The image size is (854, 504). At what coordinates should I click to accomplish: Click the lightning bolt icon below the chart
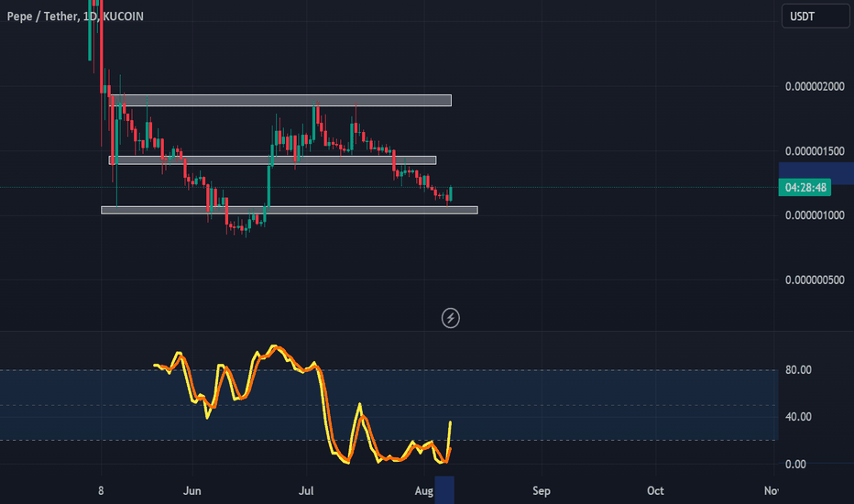coord(451,318)
